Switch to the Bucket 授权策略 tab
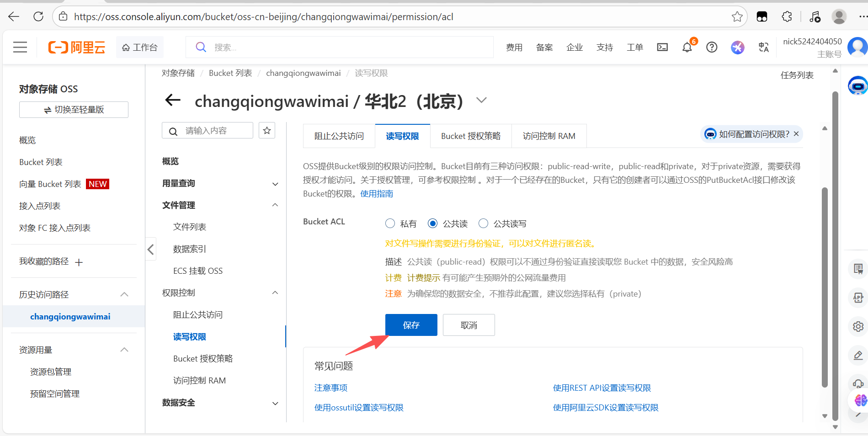868x436 pixels. 471,136
